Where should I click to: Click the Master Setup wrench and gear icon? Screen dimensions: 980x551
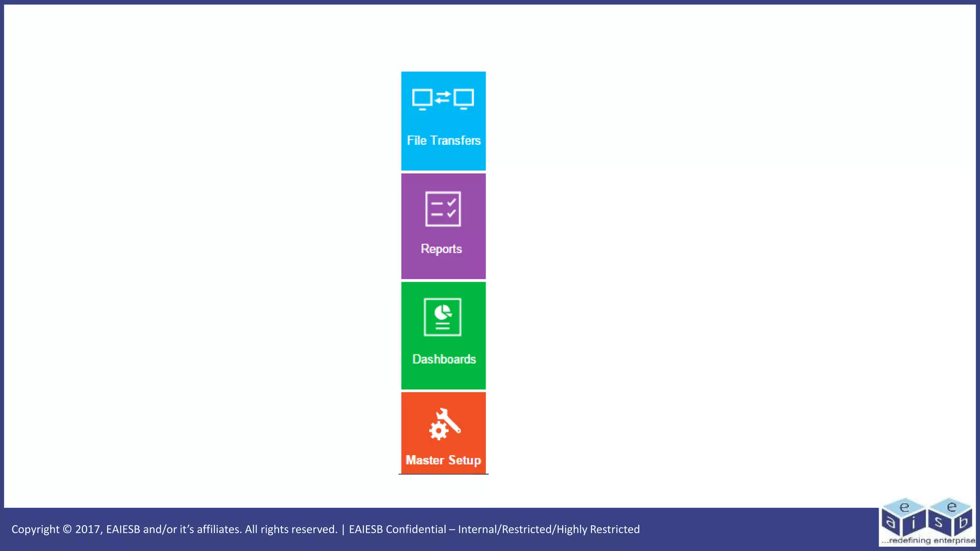(445, 424)
